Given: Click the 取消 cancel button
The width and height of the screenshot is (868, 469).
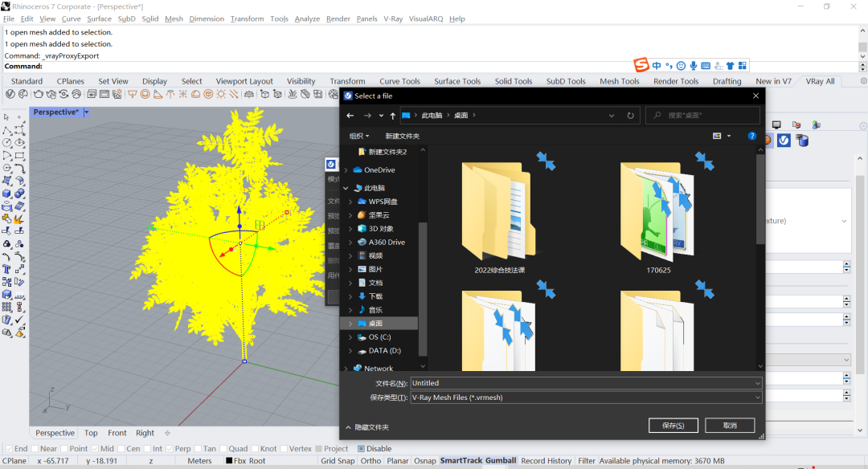Looking at the screenshot, I should (730, 426).
